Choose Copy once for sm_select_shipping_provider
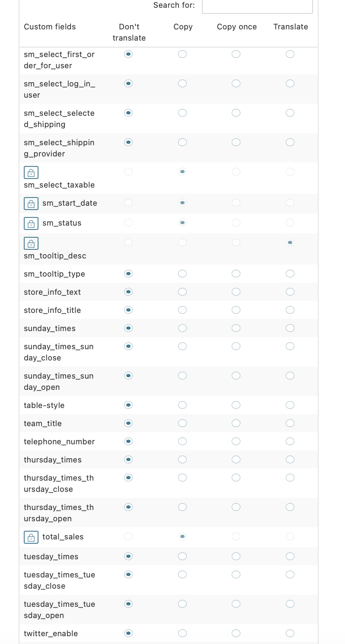 point(236,142)
